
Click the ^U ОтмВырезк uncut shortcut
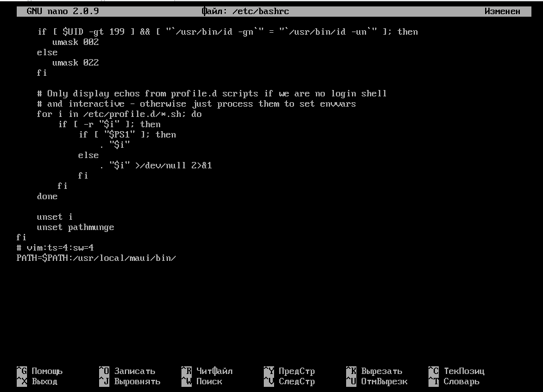tap(377, 381)
